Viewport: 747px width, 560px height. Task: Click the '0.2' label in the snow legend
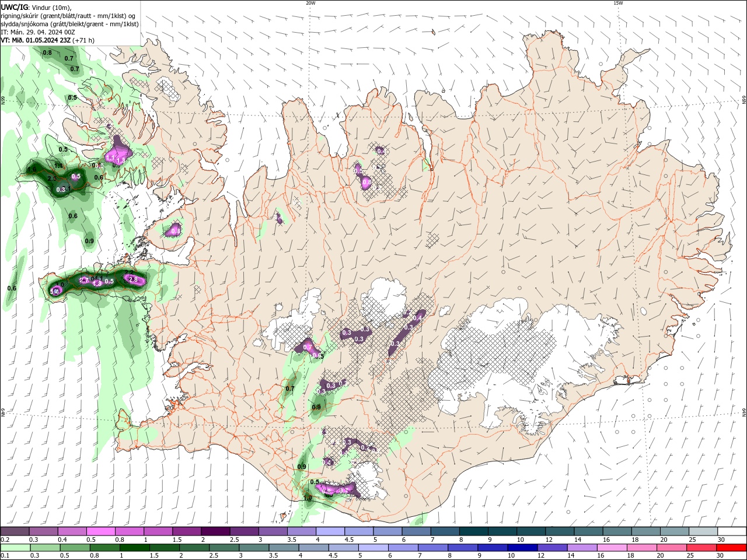5,540
